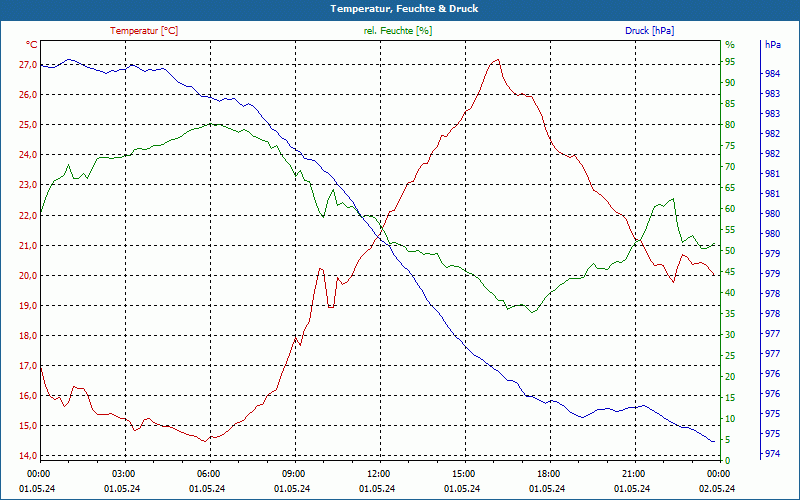The height and width of the screenshot is (500, 800).
Task: Click the '20' humidity axis value
Action: pos(730,377)
